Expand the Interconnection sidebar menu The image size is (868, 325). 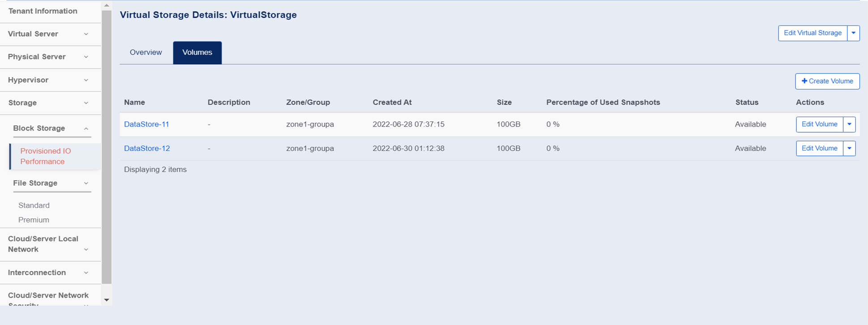point(47,273)
